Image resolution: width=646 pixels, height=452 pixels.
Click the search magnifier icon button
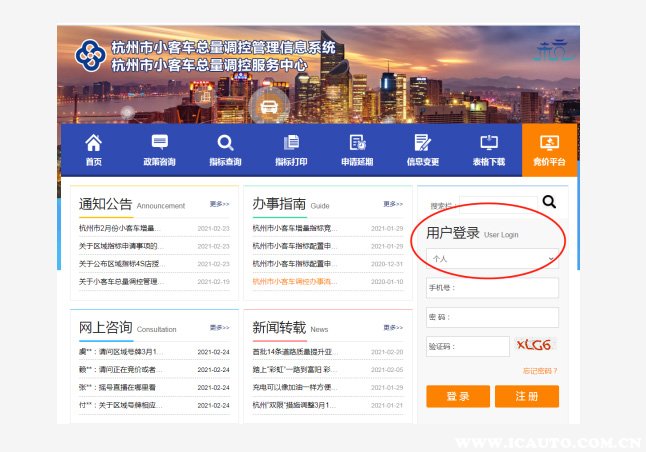(x=549, y=202)
